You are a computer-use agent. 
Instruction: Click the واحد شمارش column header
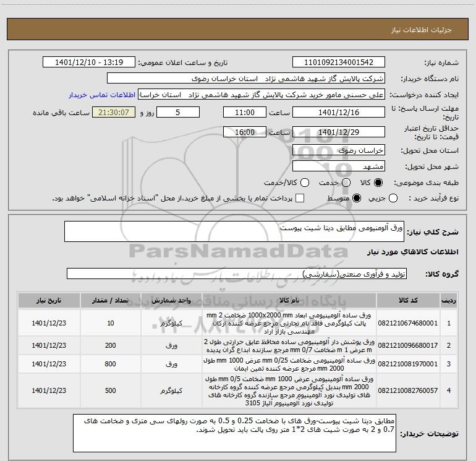171,301
